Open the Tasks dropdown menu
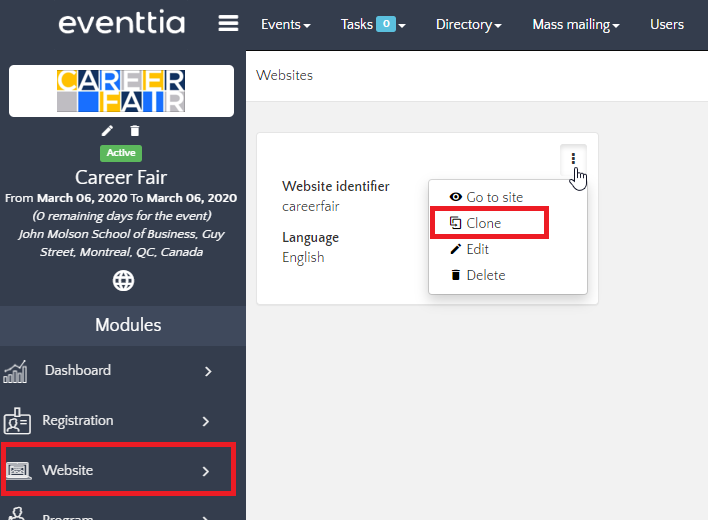Screen dimensions: 708x520 point(372,24)
